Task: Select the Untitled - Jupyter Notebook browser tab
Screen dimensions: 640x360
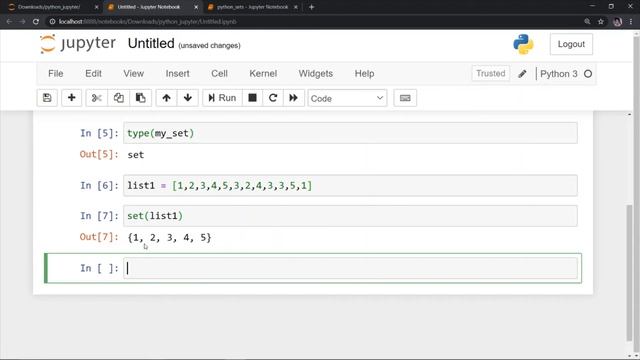Action: click(149, 7)
